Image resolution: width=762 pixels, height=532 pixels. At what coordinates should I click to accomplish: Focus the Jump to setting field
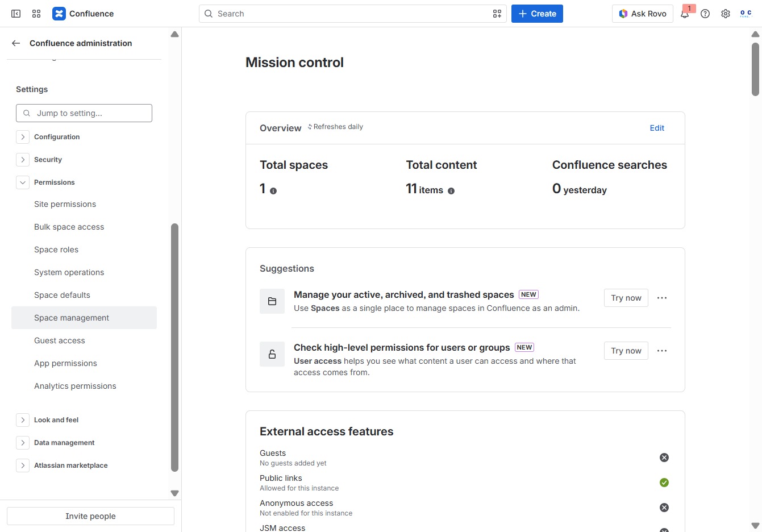84,113
